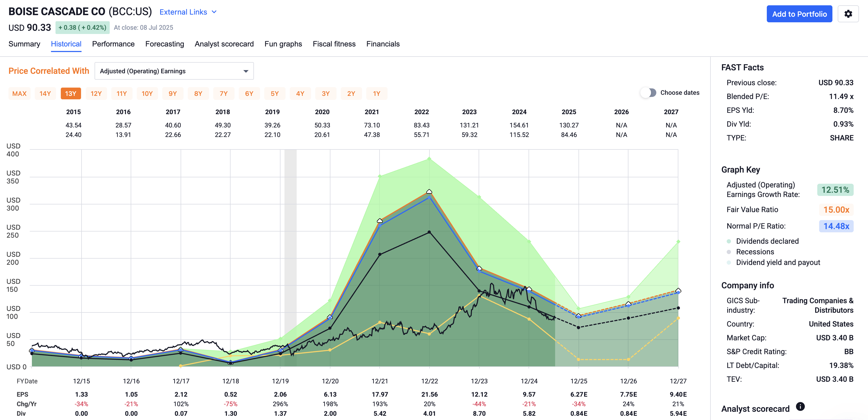Open the settings gear icon
This screenshot has width=868, height=420.
point(848,14)
